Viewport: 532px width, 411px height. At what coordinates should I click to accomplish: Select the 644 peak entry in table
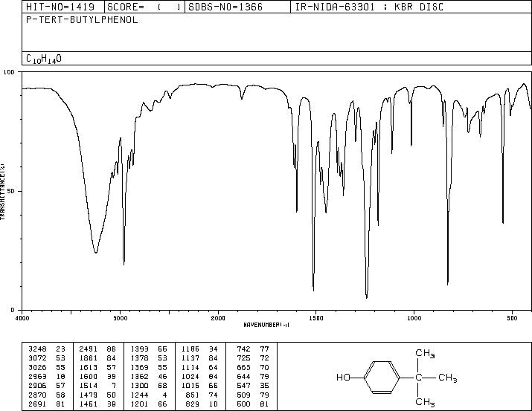(x=253, y=376)
